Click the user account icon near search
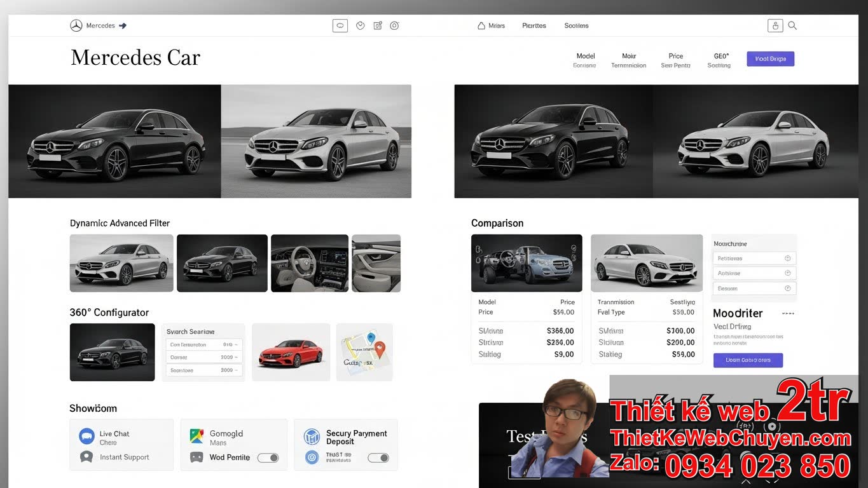The image size is (868, 488). [x=775, y=25]
